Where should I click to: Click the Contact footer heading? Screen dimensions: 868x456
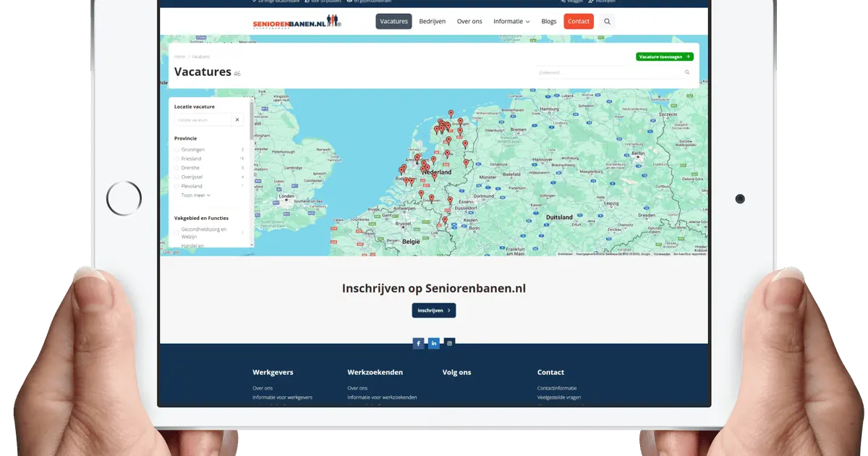pos(550,372)
